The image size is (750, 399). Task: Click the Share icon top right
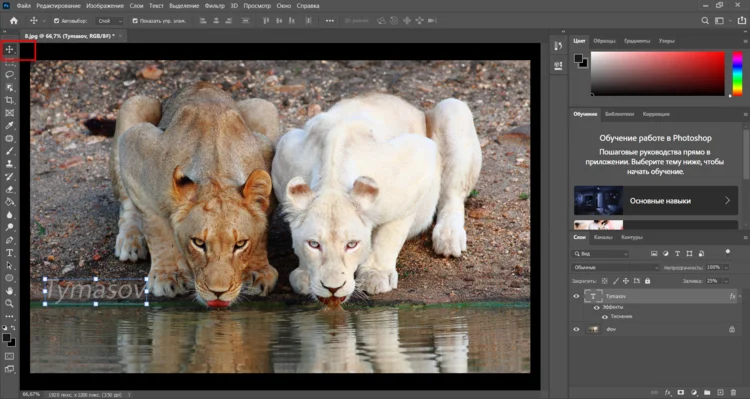(x=742, y=21)
